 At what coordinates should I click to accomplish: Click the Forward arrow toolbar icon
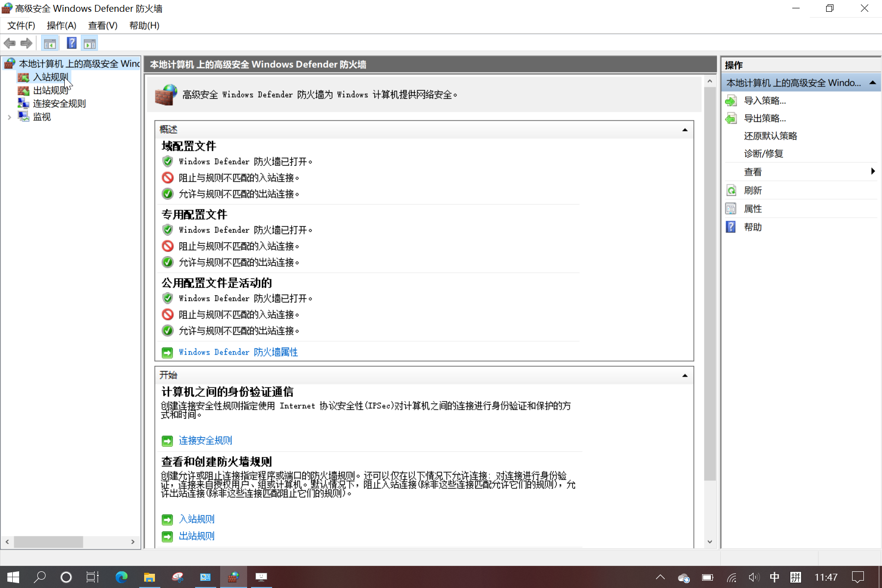click(26, 44)
